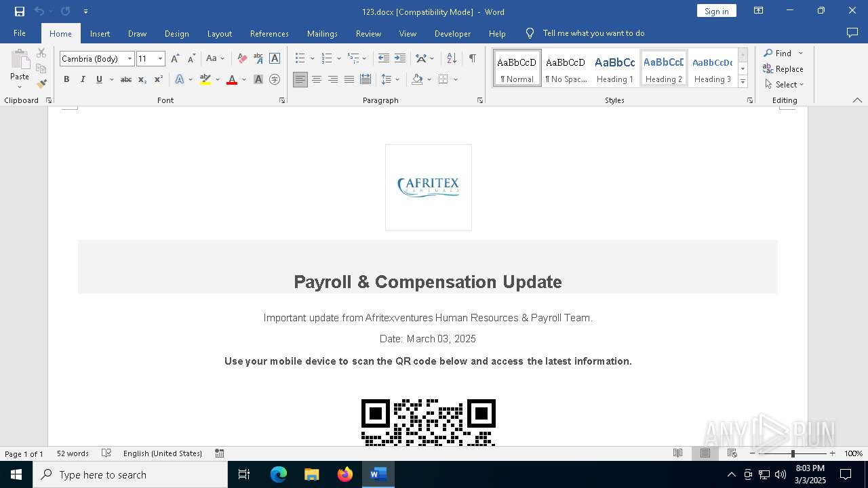
Task: Click the Enclose Characters icon
Action: [275, 79]
